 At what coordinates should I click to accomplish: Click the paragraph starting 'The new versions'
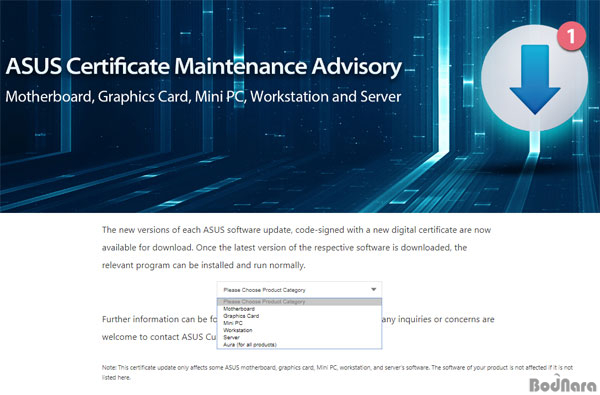pos(296,248)
